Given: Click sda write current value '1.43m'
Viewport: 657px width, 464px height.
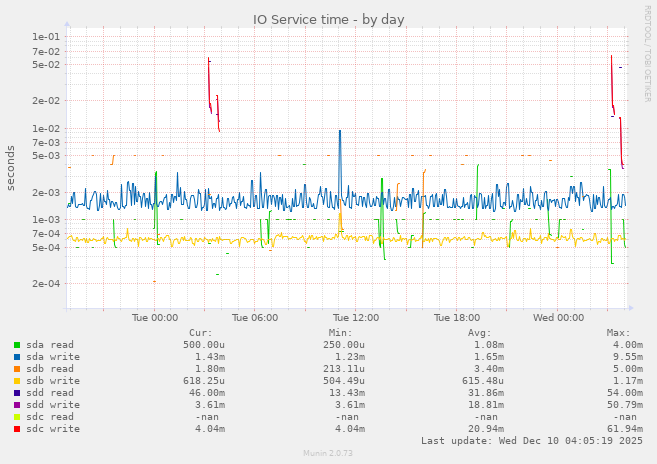Looking at the screenshot, I should [210, 357].
